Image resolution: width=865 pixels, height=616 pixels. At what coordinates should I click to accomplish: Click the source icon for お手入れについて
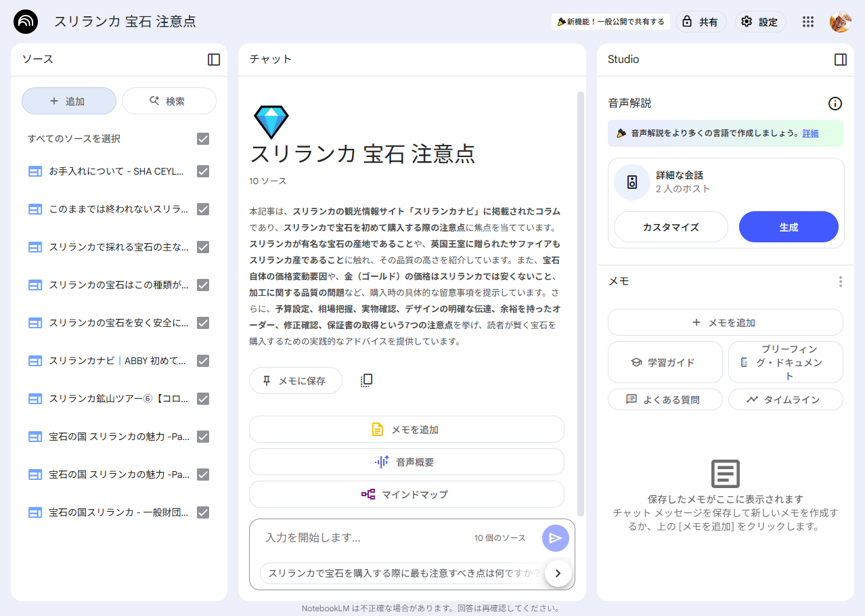[35, 171]
